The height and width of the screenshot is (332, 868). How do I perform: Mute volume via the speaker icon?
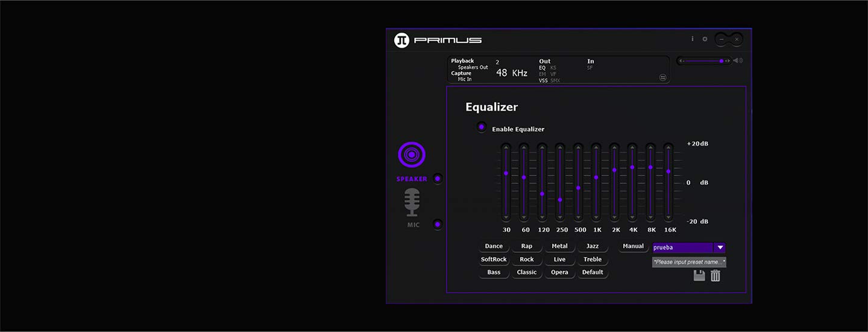click(x=738, y=60)
